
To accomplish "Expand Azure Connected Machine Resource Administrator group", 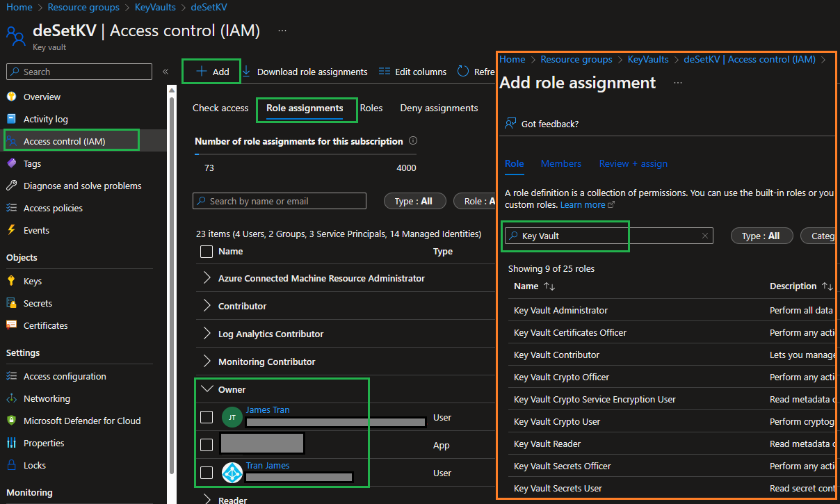I will (207, 278).
